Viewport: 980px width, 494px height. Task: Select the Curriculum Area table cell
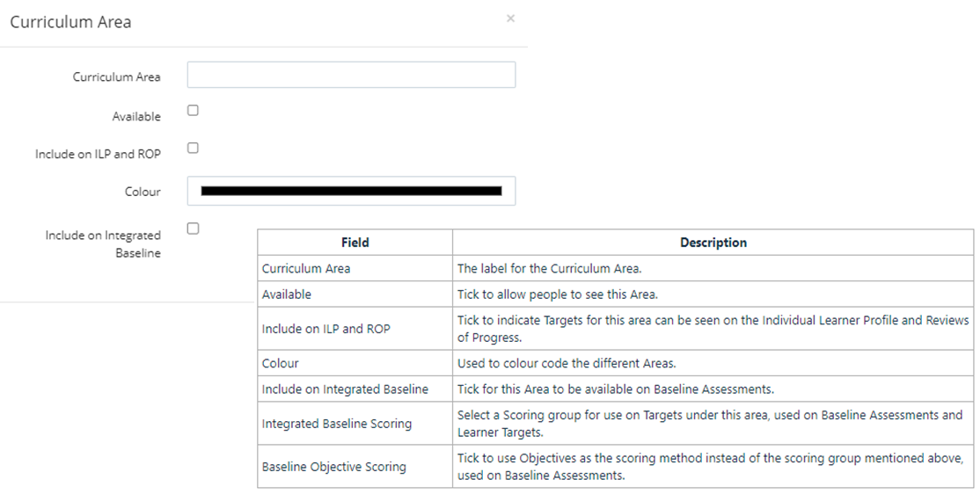355,268
